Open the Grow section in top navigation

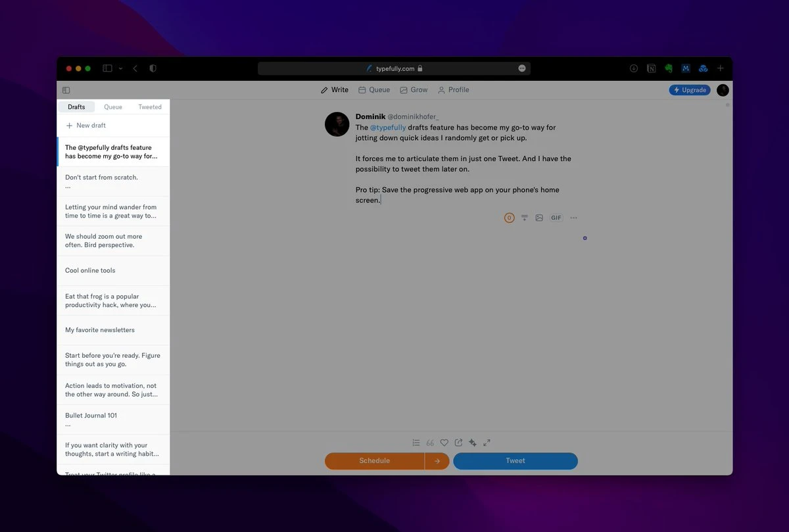[414, 90]
